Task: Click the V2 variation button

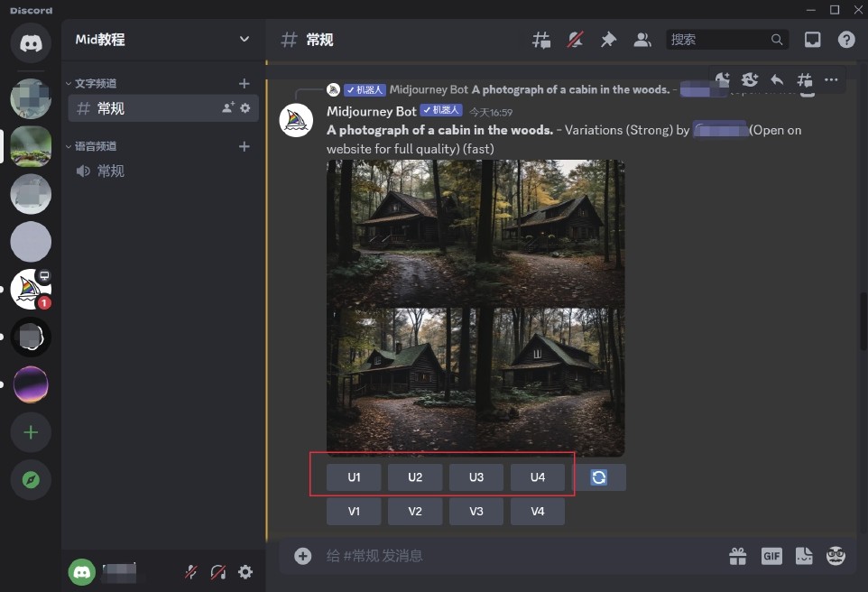Action: tap(415, 511)
